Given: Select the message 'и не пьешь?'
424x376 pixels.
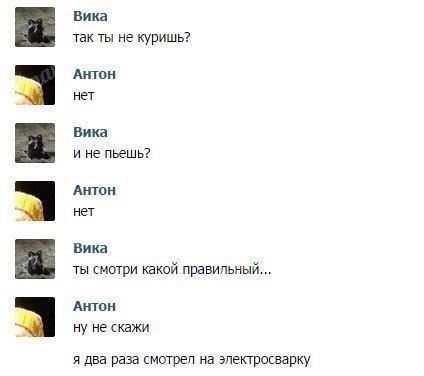Looking at the screenshot, I should 112,154.
